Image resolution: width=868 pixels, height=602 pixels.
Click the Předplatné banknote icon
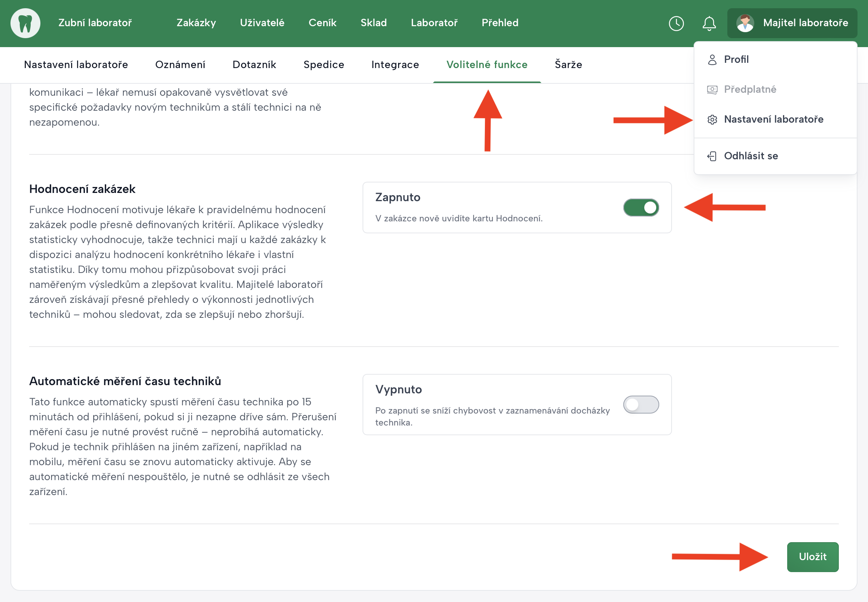(712, 90)
